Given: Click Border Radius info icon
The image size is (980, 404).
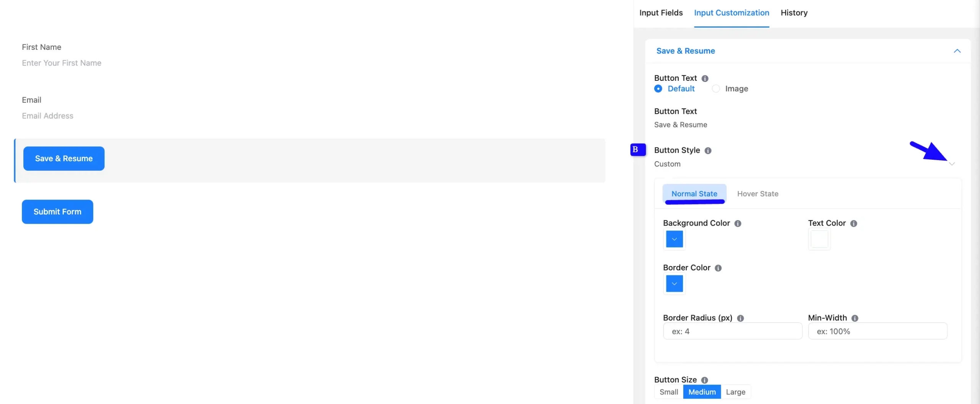Looking at the screenshot, I should click(x=740, y=318).
